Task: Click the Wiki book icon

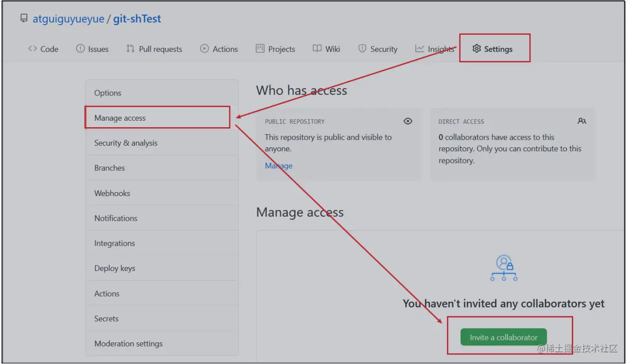Action: (x=317, y=49)
